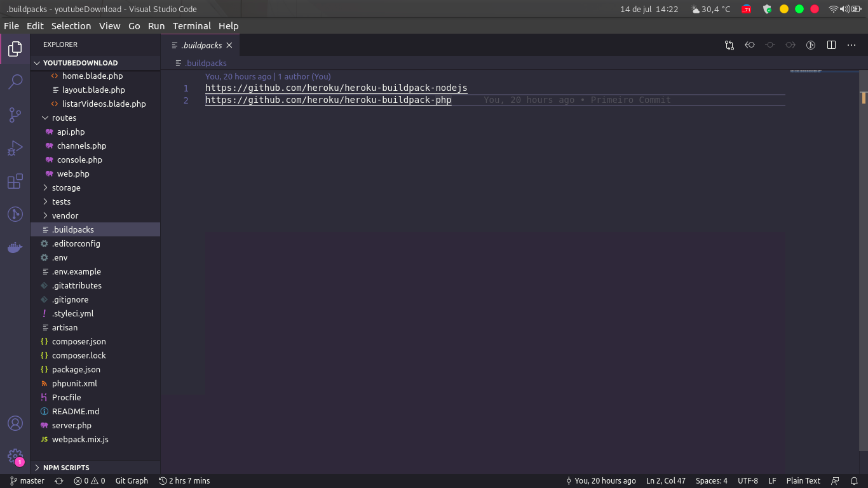Open the .env file

[x=95, y=257]
